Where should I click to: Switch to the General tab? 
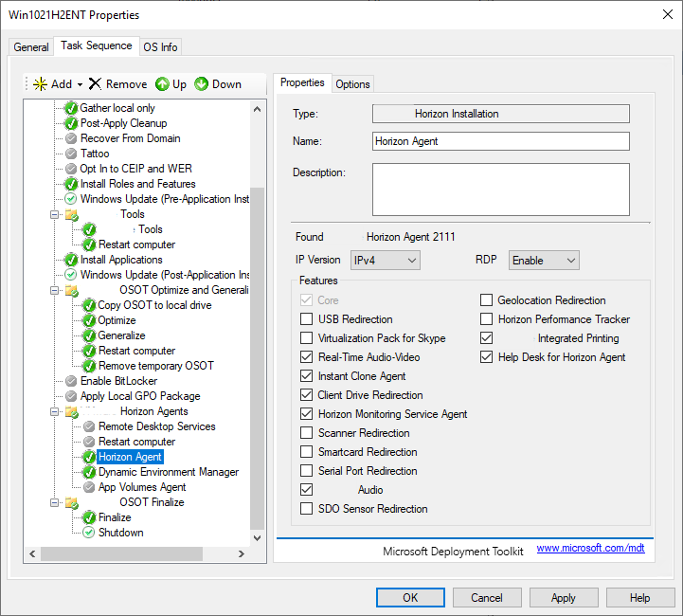31,47
